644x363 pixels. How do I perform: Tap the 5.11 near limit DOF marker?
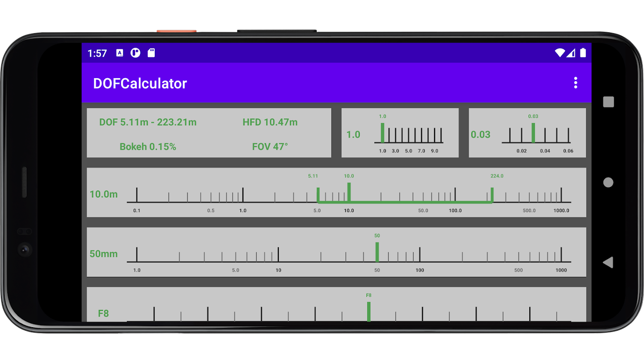(x=318, y=195)
